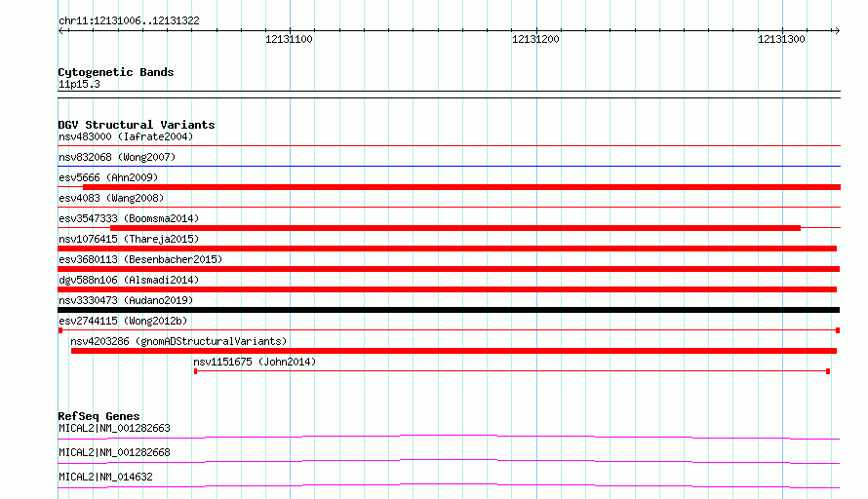
Task: Click the 12131100 ruler position label
Action: point(289,39)
